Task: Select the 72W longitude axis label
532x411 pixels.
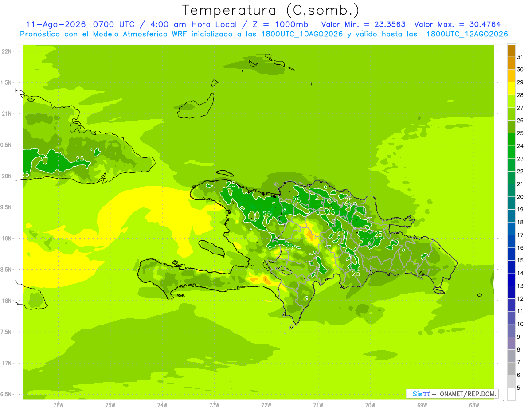Action: pos(266,405)
